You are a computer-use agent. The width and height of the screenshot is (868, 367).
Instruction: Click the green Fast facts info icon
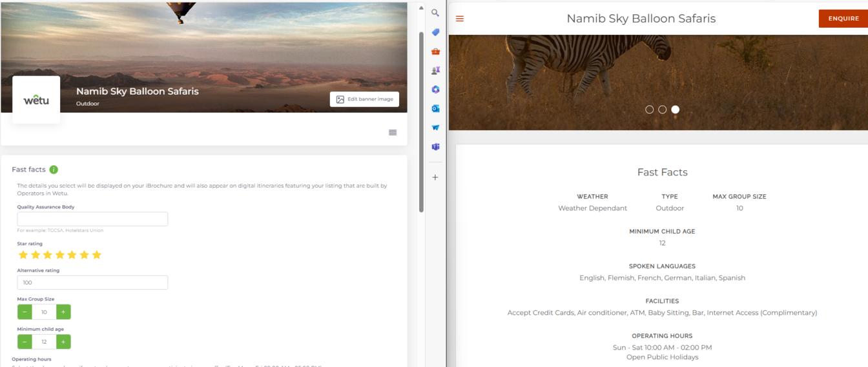coord(54,170)
